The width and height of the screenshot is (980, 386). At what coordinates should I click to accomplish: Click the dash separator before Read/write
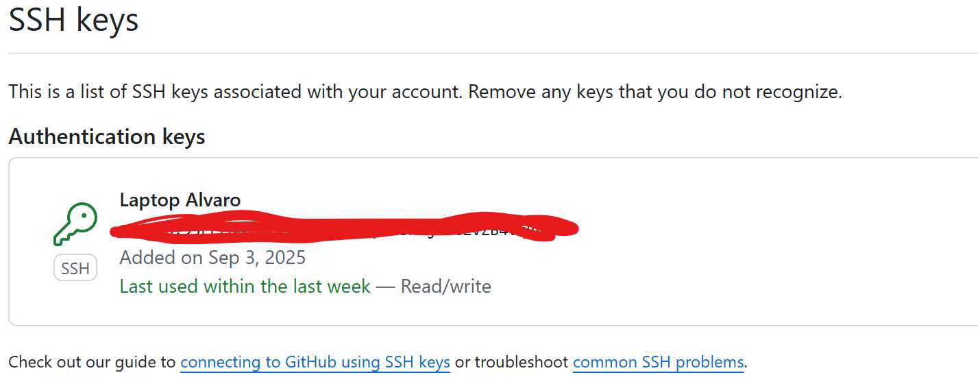coord(386,286)
